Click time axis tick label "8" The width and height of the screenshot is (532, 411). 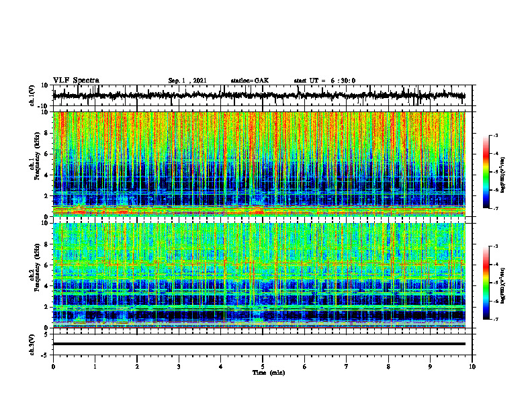pos(388,367)
